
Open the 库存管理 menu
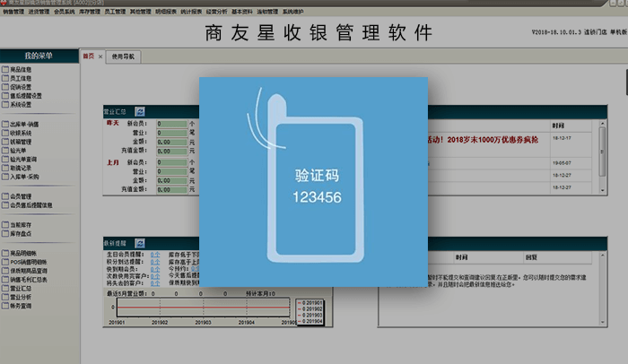tap(90, 12)
